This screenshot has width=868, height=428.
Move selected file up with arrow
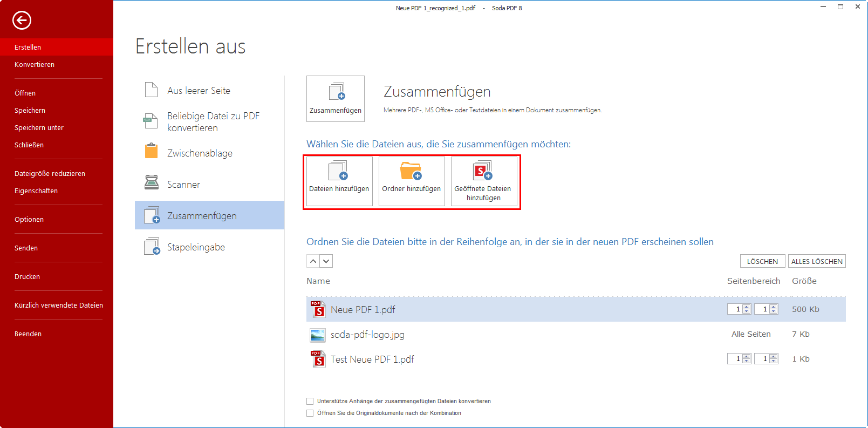coord(313,261)
